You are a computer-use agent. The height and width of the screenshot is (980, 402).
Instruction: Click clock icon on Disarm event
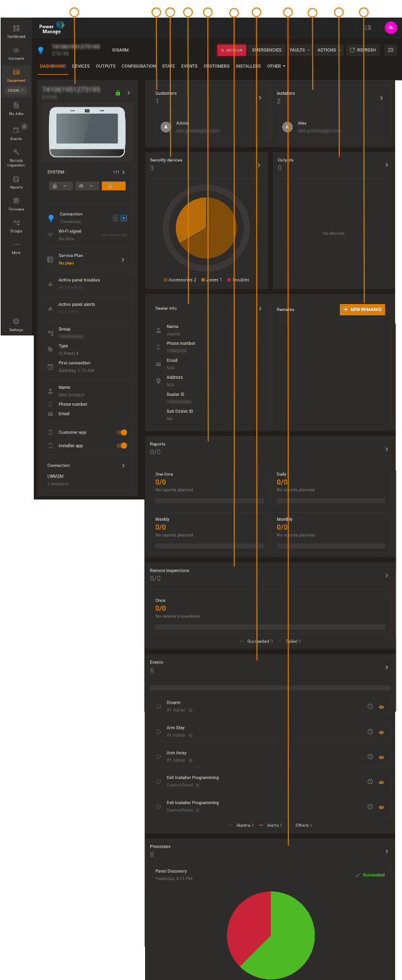coord(371,707)
